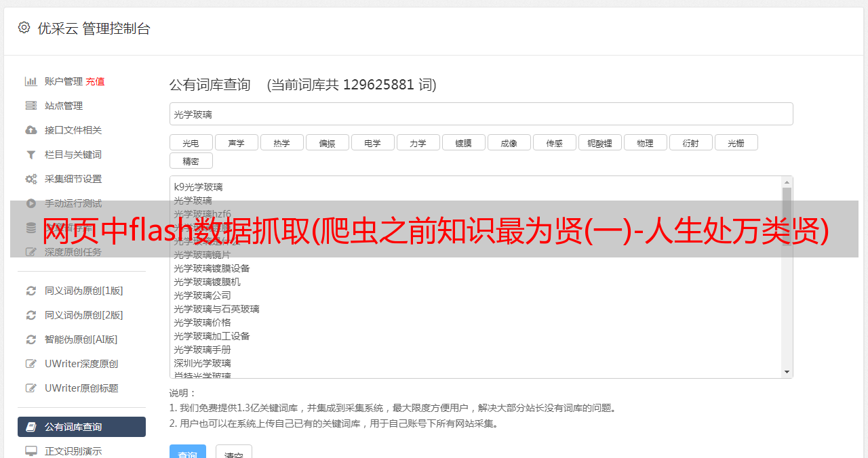Pick the 衍射 tag button
The height and width of the screenshot is (458, 868).
(690, 142)
